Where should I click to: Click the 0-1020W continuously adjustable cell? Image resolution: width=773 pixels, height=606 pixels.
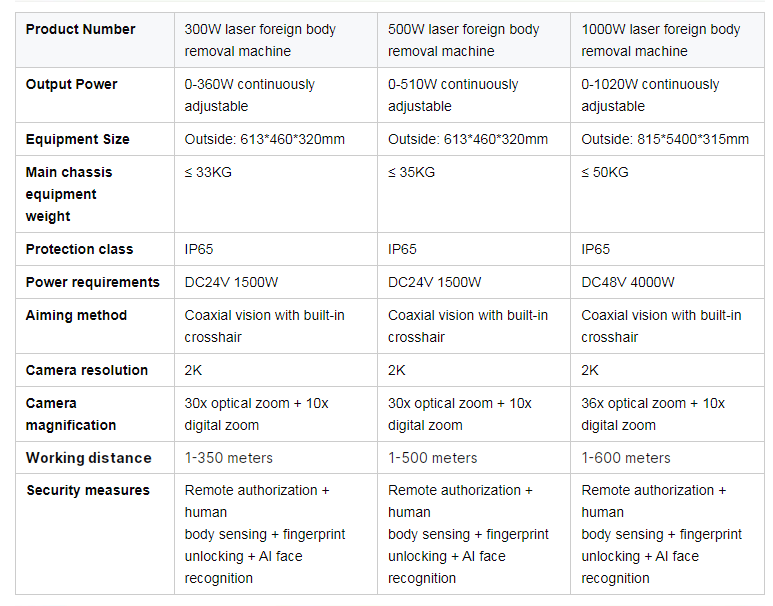coord(668,95)
